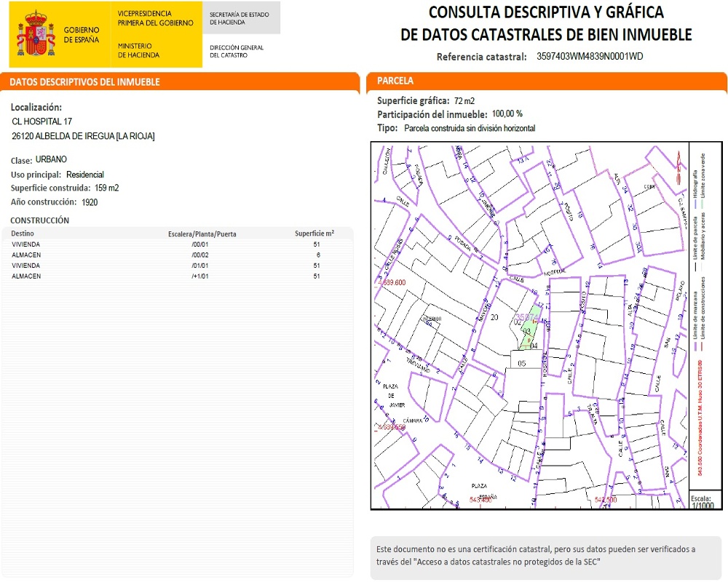
Task: Click the 4.639.600 coordinate marker on map
Action: 389,282
